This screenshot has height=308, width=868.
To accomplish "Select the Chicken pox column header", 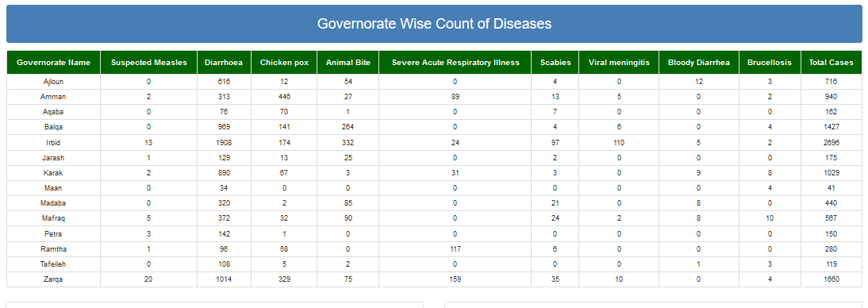I will (x=284, y=63).
